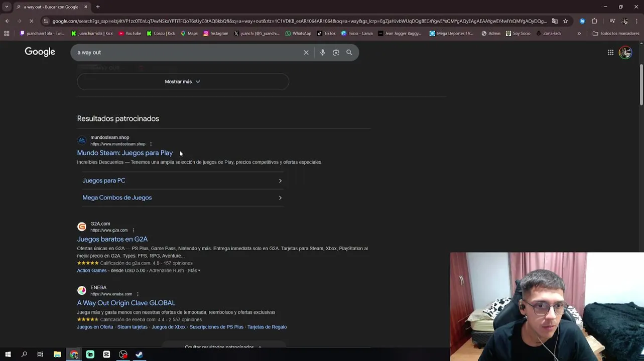This screenshot has height=361, width=644.
Task: Expand results with Mostrar más
Action: pos(183,82)
